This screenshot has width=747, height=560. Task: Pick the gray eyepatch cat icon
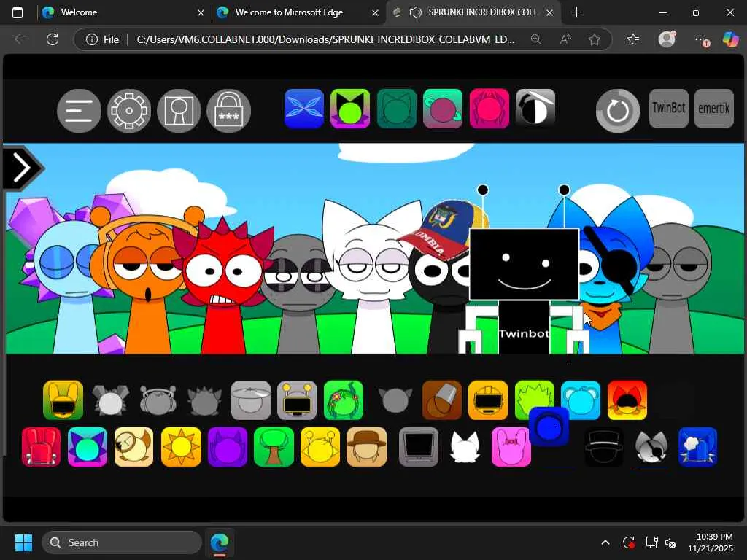tap(651, 447)
